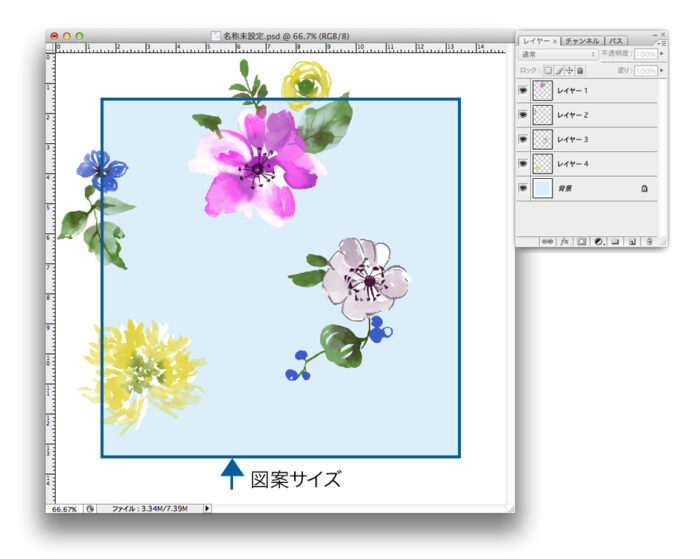The height and width of the screenshot is (559, 700).
Task: Click the link layers icon
Action: [x=547, y=241]
